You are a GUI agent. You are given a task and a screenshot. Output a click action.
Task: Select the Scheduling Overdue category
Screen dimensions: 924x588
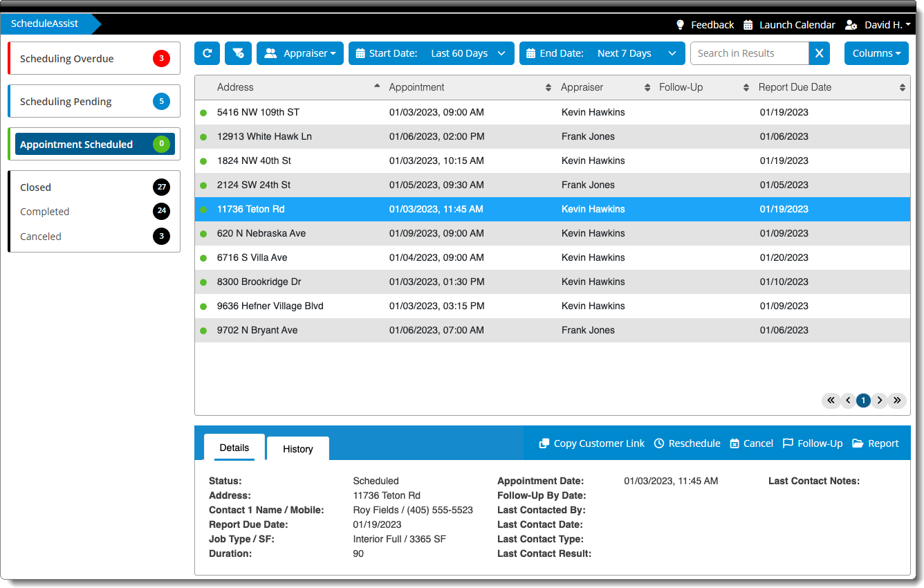coord(93,58)
